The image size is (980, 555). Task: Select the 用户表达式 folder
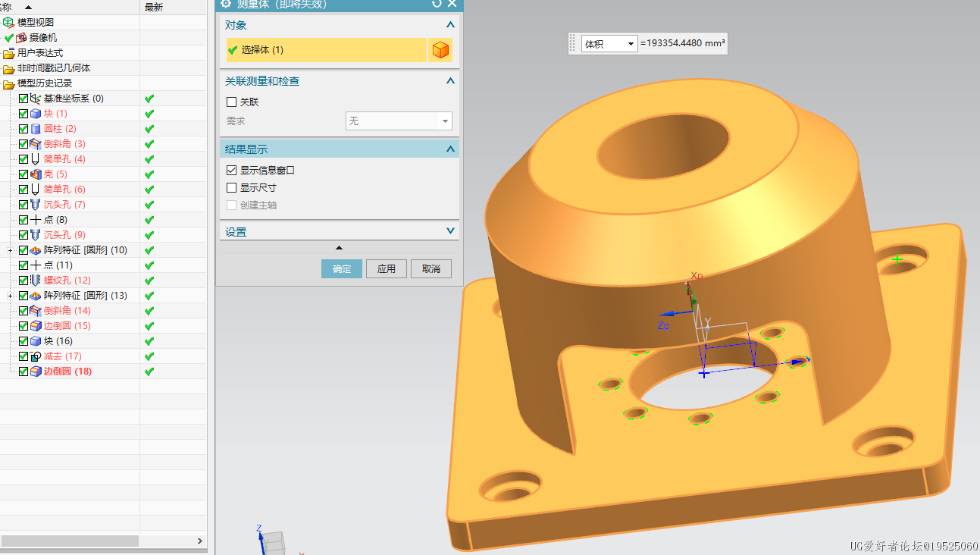(x=40, y=53)
